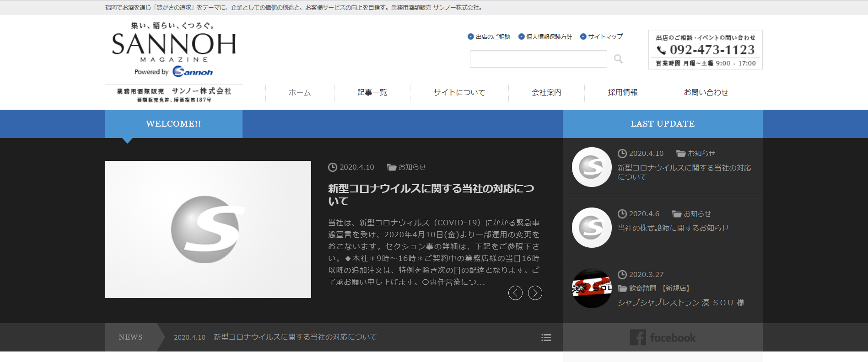Click the phone number 092-473-1123

click(712, 50)
